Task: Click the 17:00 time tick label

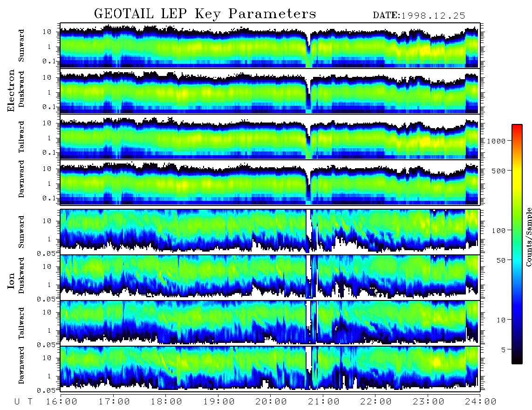Action: coord(114,402)
